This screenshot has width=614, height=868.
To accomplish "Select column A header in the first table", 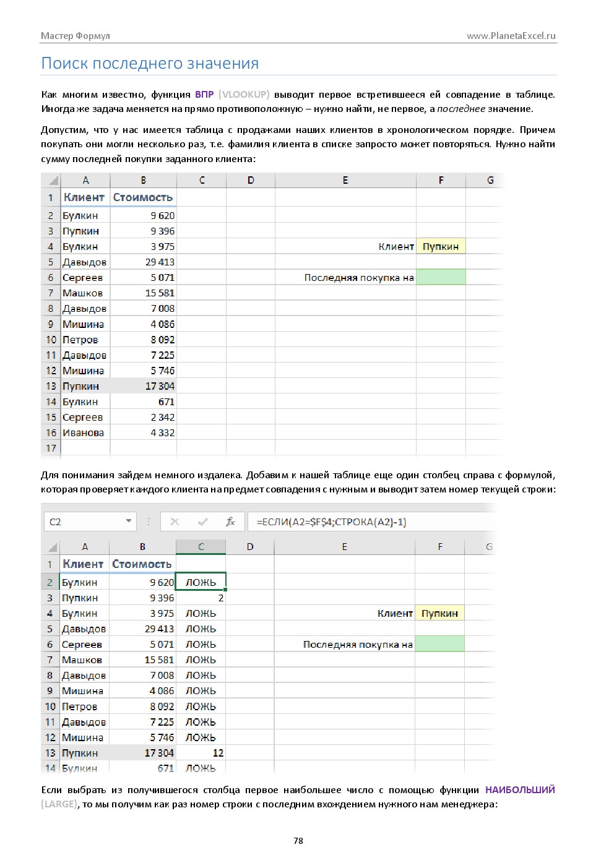I will point(85,180).
